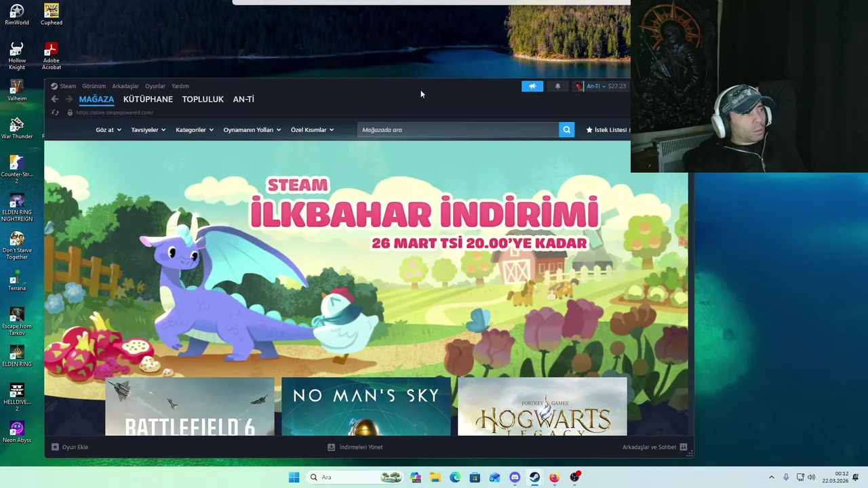Open the Windows Start menu

click(x=294, y=477)
